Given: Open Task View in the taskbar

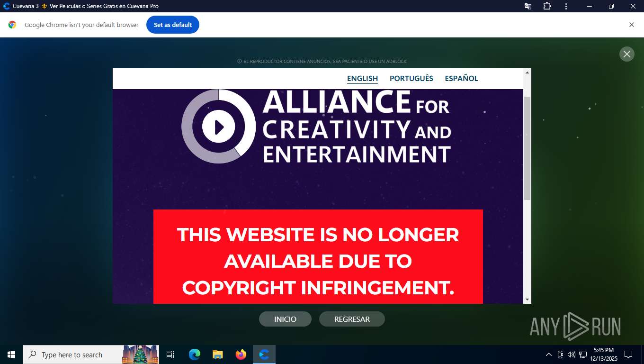Looking at the screenshot, I should [x=170, y=355].
